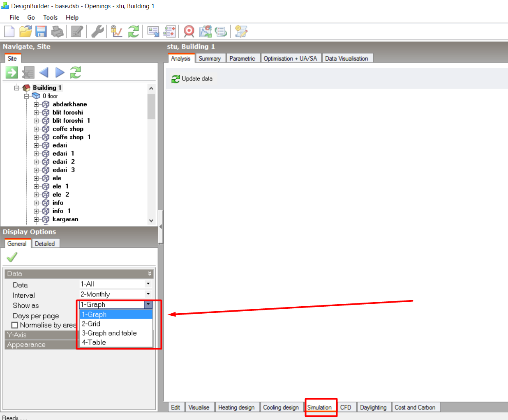Click the green navigate forward arrow icon

tap(12, 73)
